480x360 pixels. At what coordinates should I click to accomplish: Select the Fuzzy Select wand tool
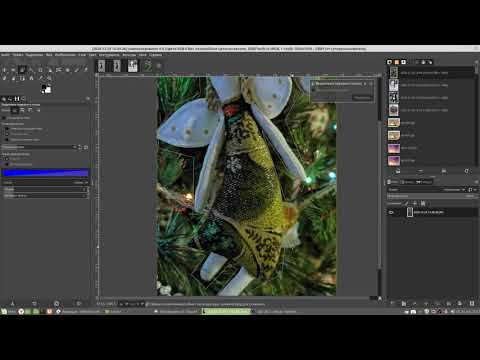click(31, 70)
